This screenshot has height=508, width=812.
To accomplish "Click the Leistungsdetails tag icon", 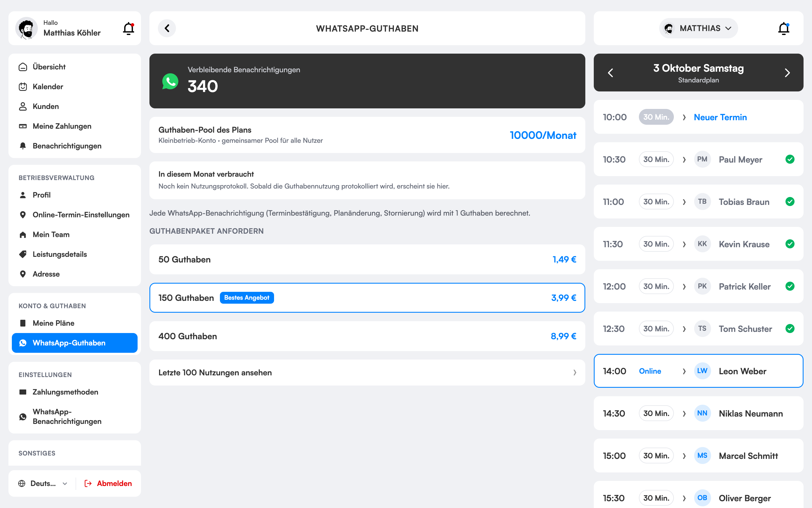I will tap(23, 254).
